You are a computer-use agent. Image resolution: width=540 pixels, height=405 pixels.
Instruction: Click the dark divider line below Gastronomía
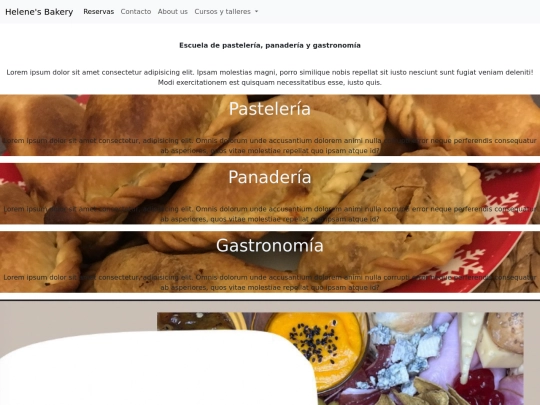(x=270, y=300)
